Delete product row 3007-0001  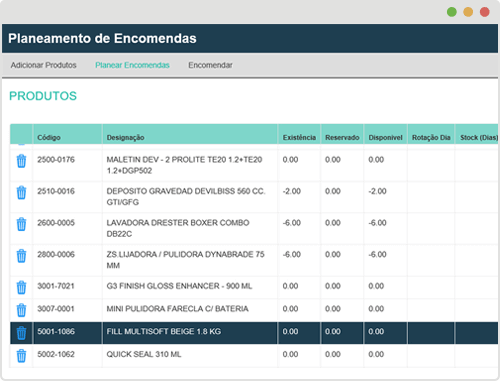point(21,310)
